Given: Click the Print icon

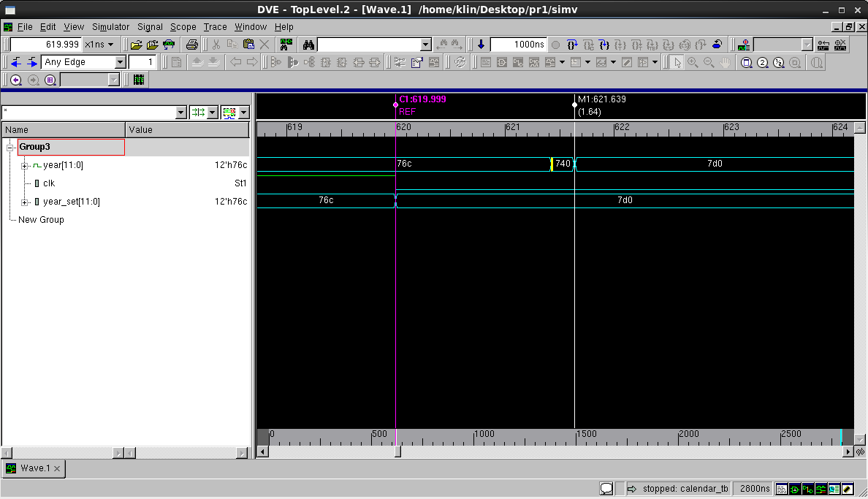Looking at the screenshot, I should (x=191, y=45).
